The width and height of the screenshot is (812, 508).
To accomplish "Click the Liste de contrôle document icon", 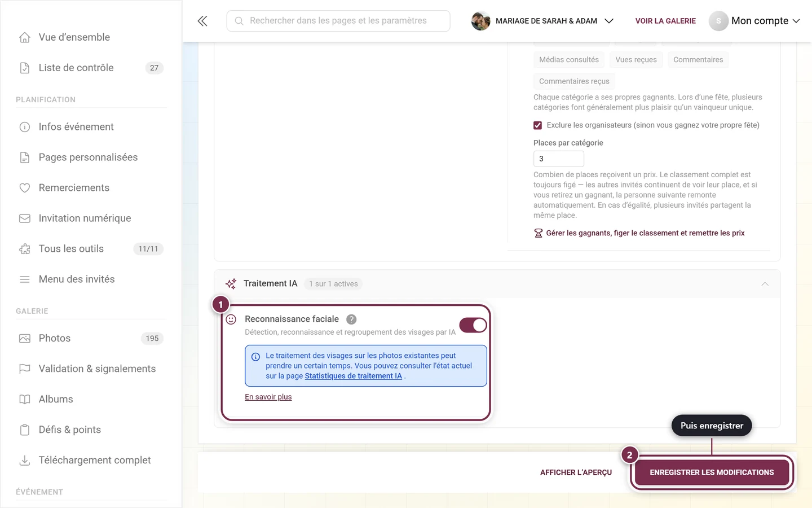I will [25, 68].
